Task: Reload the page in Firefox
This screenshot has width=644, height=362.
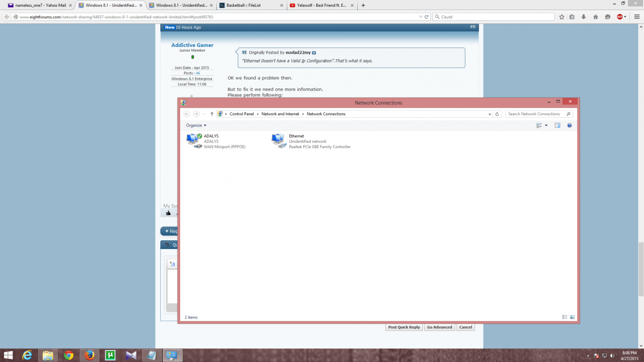Action: pos(427,17)
